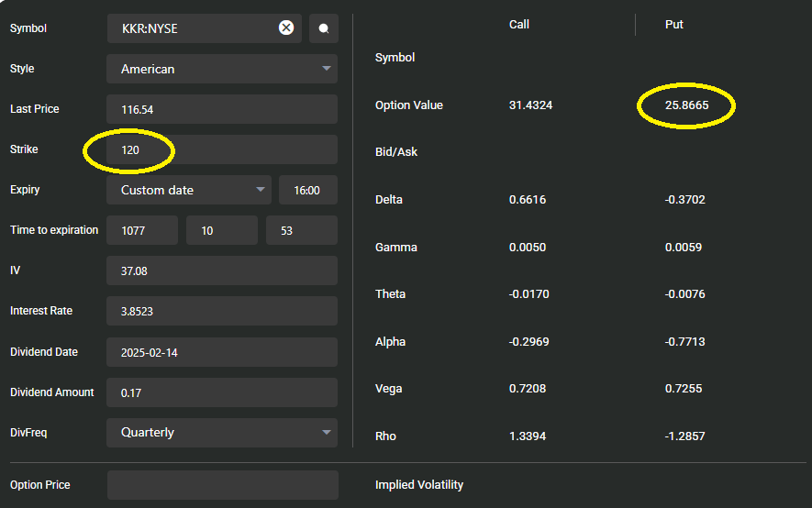Select the Last Price field
Viewport: 812px width, 508px height.
[222, 109]
